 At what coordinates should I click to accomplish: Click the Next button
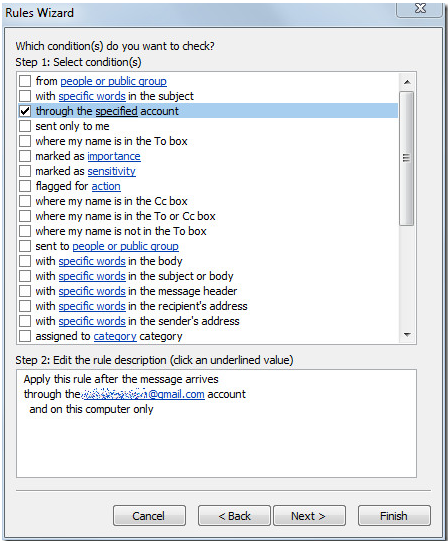pos(309,516)
